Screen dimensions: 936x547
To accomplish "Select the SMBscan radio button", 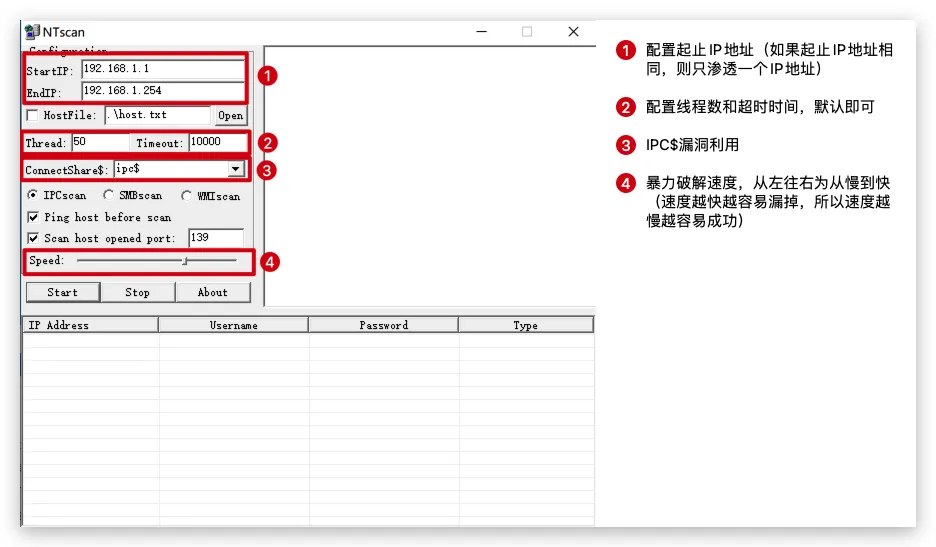I will pyautogui.click(x=108, y=195).
